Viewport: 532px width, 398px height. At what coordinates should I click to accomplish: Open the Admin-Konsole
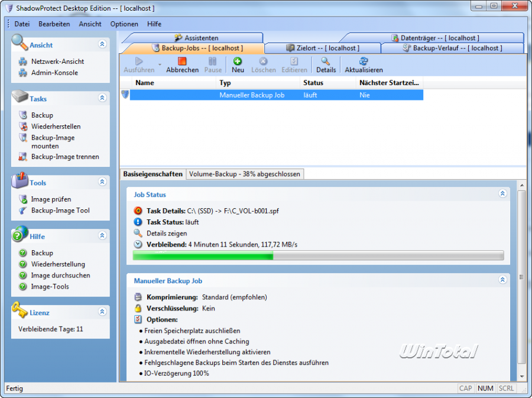tap(54, 73)
